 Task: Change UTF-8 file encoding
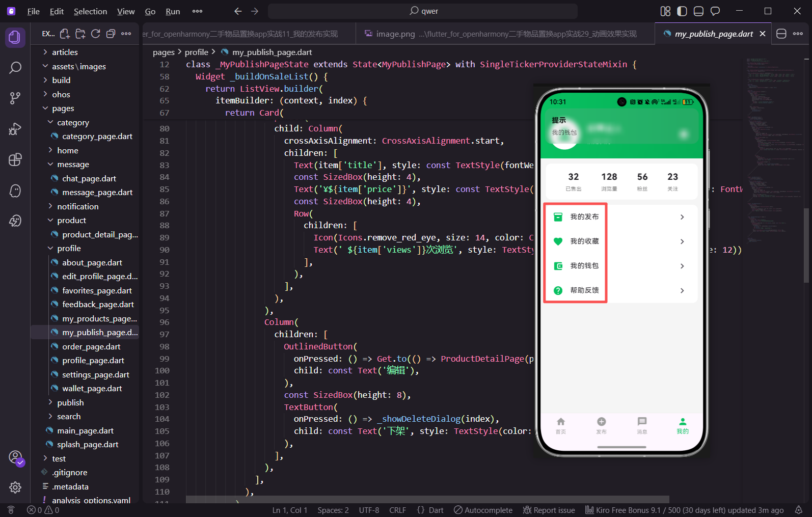click(369, 510)
